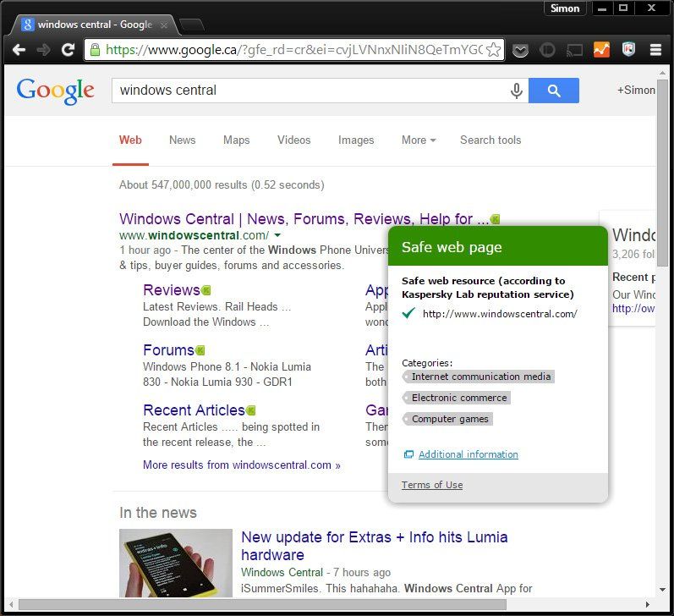
Task: Click the windows central search input field
Action: coord(310,91)
